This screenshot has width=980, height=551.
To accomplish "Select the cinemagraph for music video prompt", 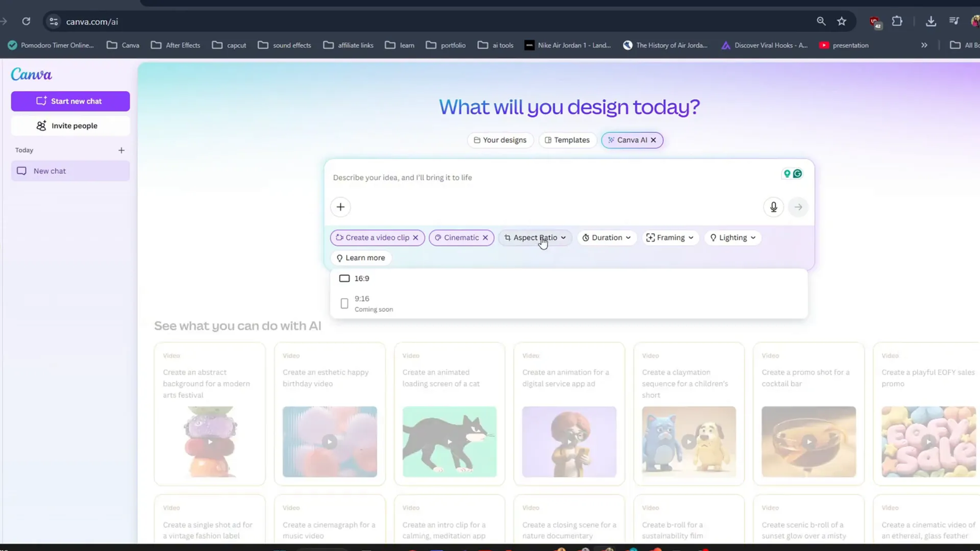I will (x=330, y=520).
